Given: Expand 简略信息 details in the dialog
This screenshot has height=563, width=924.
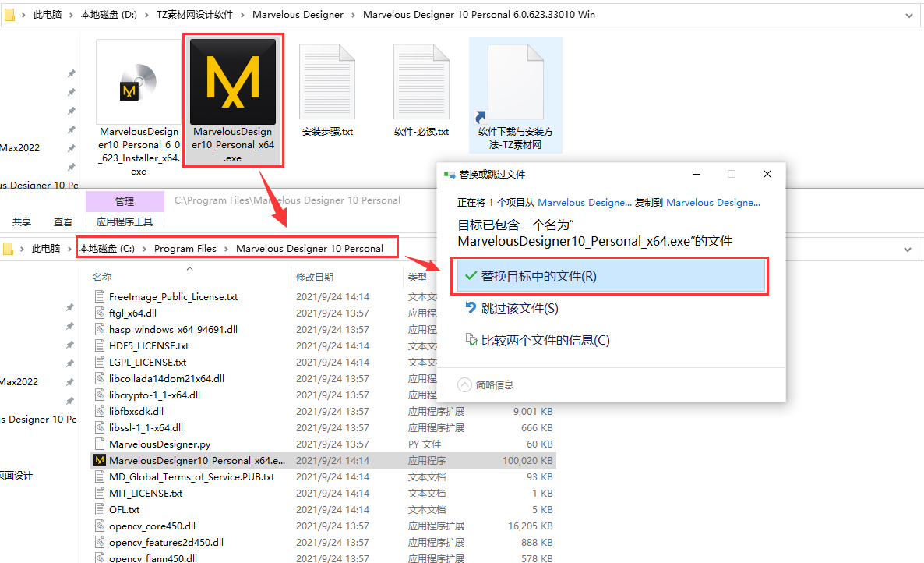Looking at the screenshot, I should coord(464,385).
